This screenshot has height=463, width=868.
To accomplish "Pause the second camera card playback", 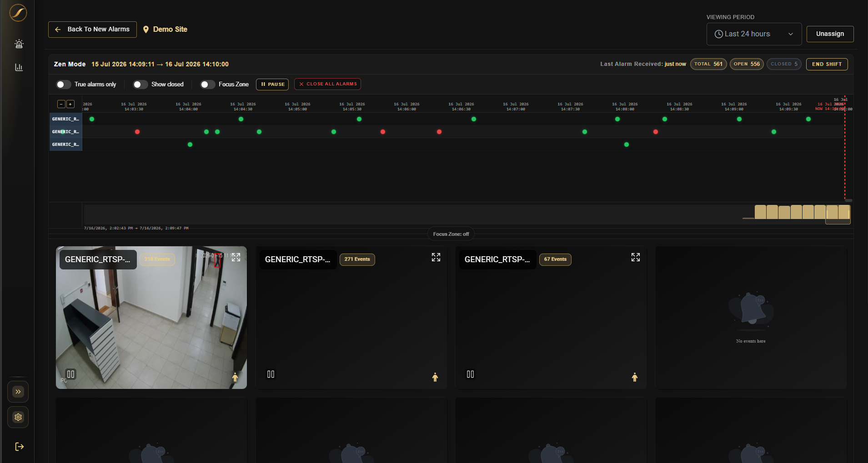I will pyautogui.click(x=271, y=374).
